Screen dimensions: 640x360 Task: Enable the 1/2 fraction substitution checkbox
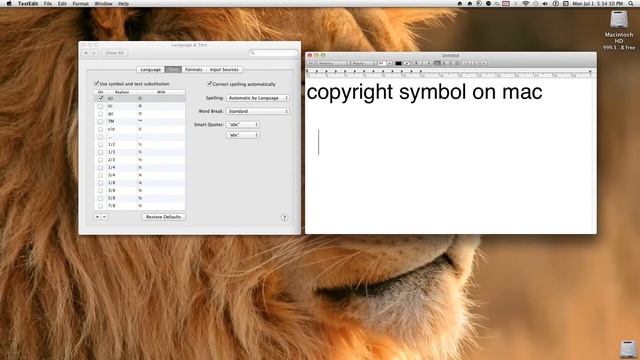(x=100, y=144)
